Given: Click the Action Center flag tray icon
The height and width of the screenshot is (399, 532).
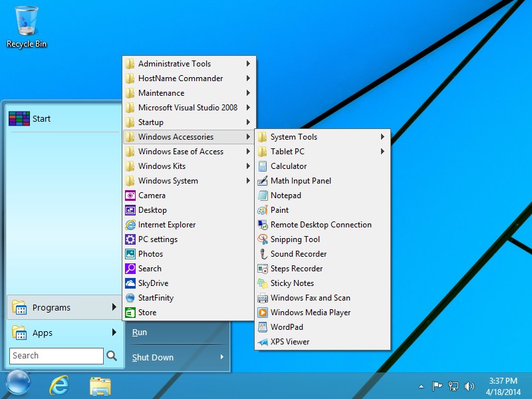Looking at the screenshot, I should pos(437,386).
